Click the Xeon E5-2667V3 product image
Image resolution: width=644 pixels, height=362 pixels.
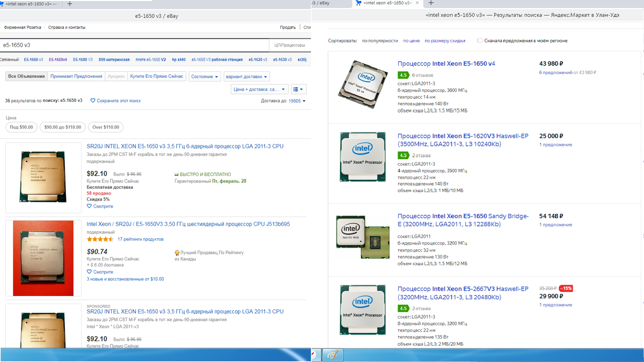tap(363, 311)
